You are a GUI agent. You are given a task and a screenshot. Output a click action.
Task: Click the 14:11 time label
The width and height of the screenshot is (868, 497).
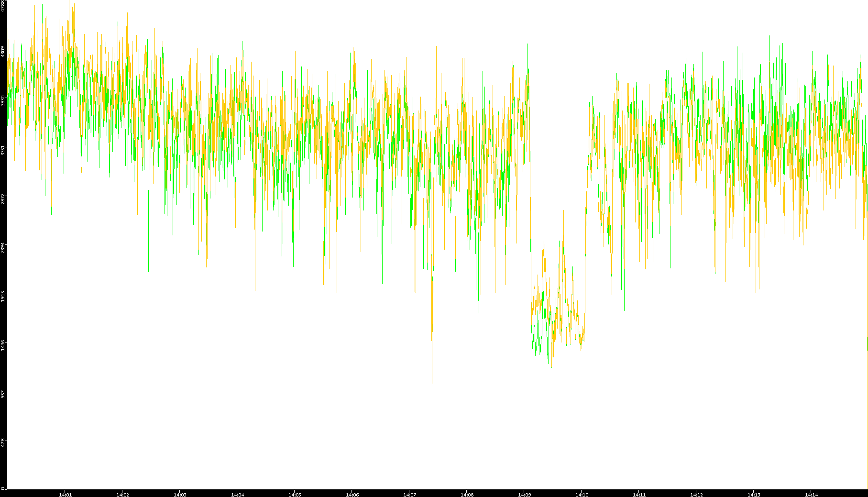(x=639, y=494)
